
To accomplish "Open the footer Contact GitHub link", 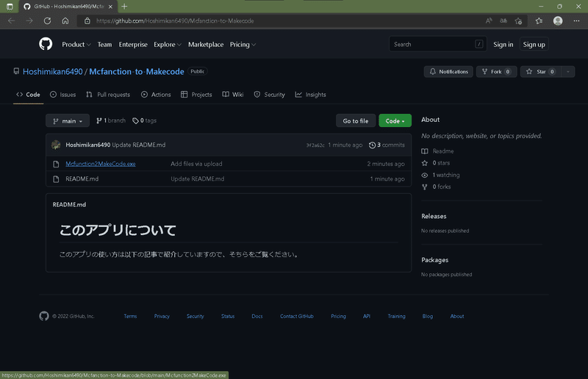I will [297, 316].
